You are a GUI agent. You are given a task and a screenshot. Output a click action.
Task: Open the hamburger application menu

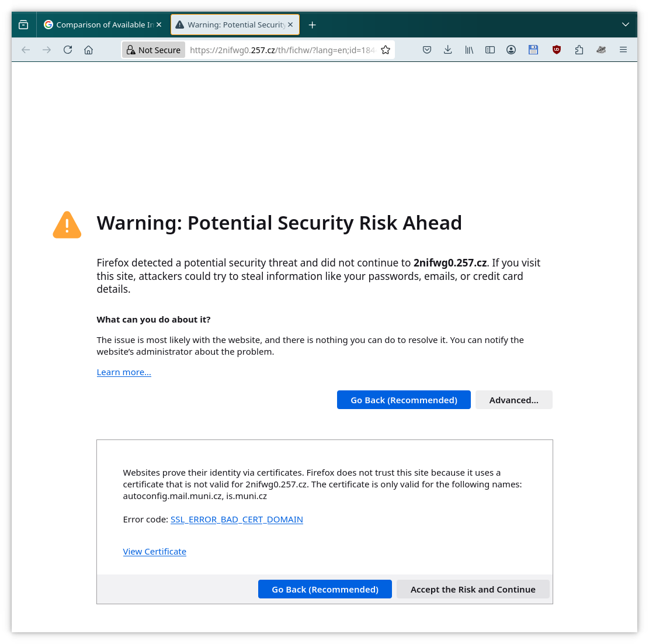coord(623,50)
